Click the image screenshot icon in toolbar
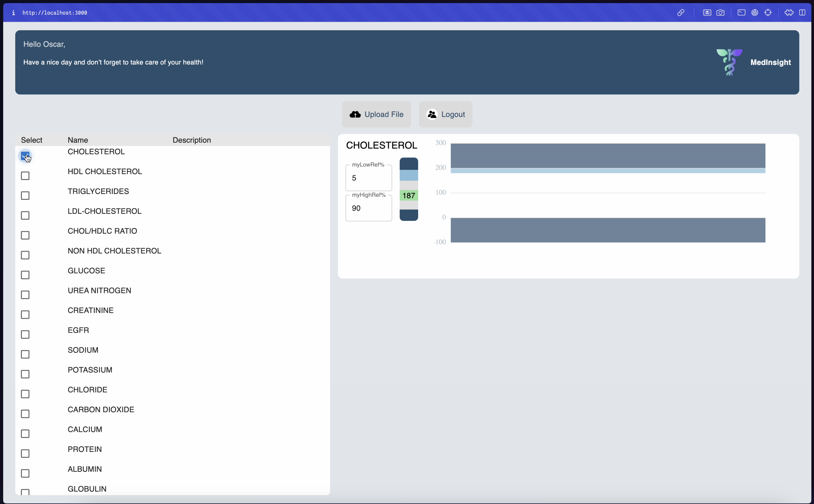The height and width of the screenshot is (504, 814). 707,13
